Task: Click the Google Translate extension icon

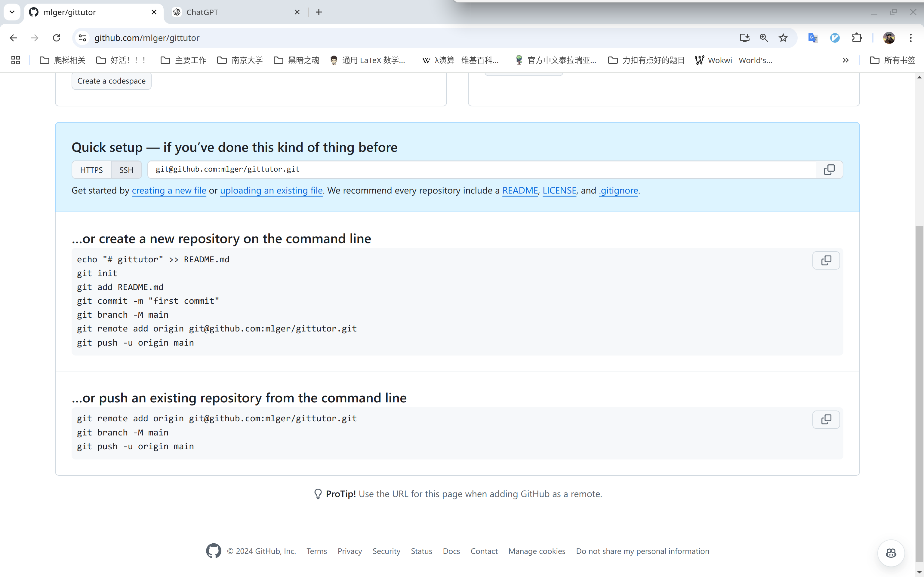Action: pos(812,38)
